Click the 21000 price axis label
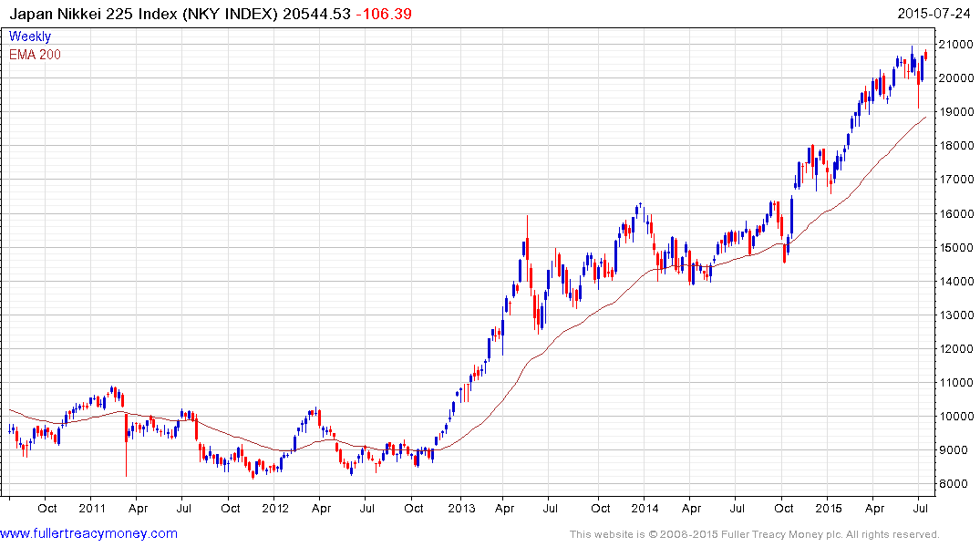This screenshot has height=547, width=980. [x=956, y=45]
